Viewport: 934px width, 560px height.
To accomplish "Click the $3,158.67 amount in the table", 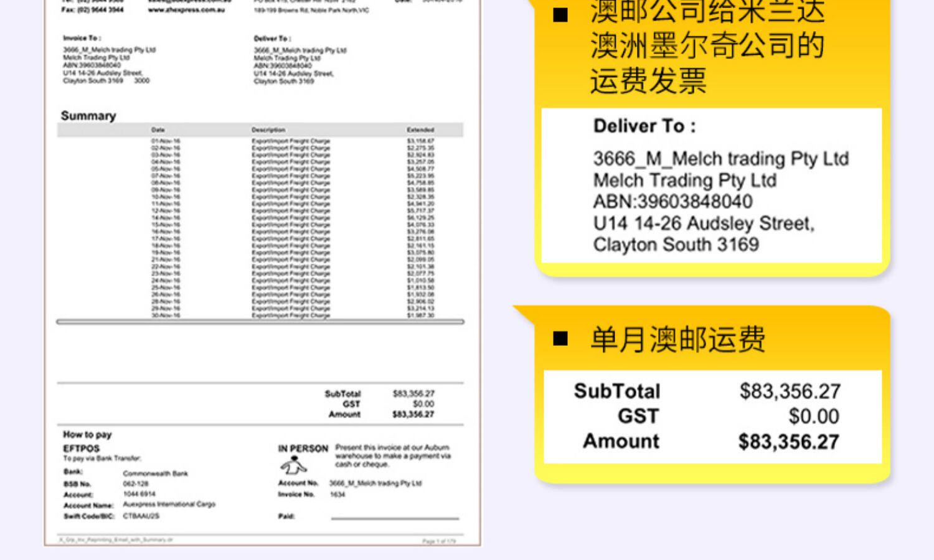I will coord(421,141).
